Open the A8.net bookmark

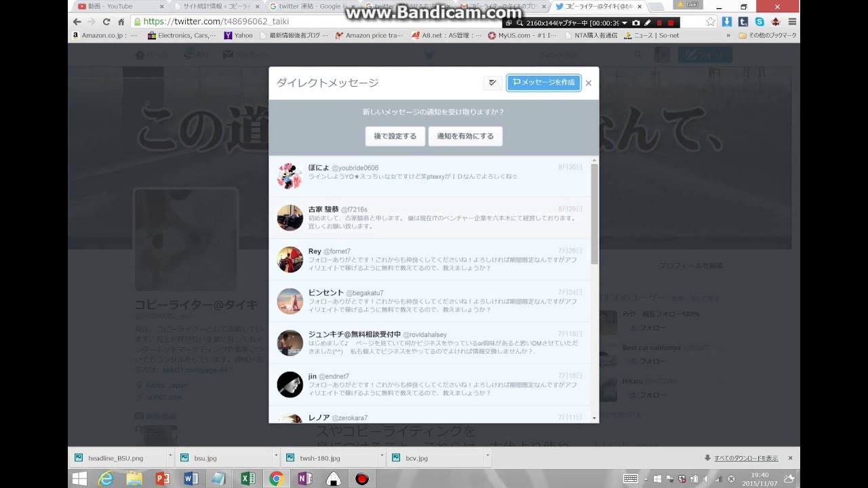[x=447, y=35]
